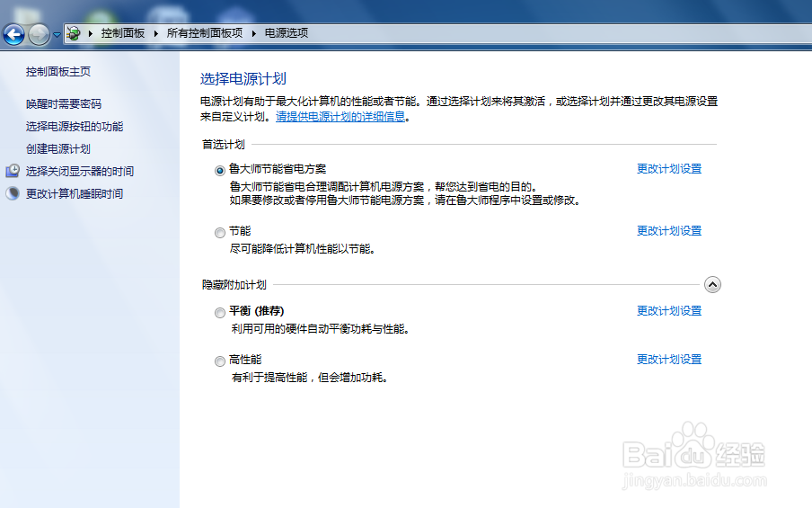Click description 利用可用的硬件自动平衡功耗与性能。
Viewport: 812px width, 508px height.
coord(321,329)
